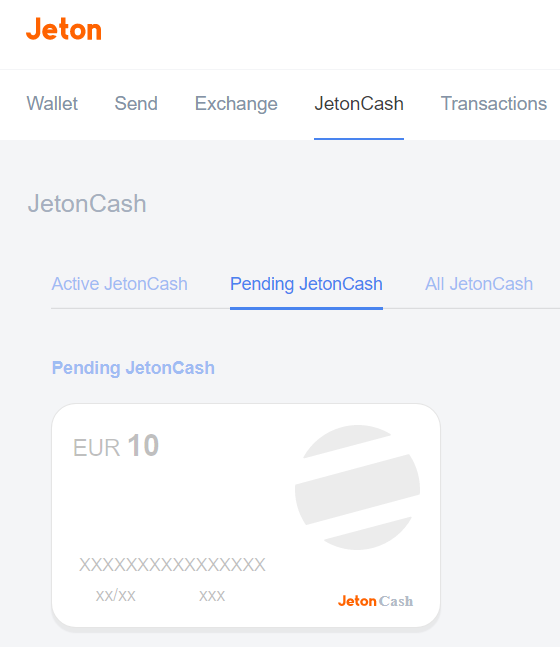Click the gray JetonCash page heading
560x647 pixels.
(x=87, y=203)
